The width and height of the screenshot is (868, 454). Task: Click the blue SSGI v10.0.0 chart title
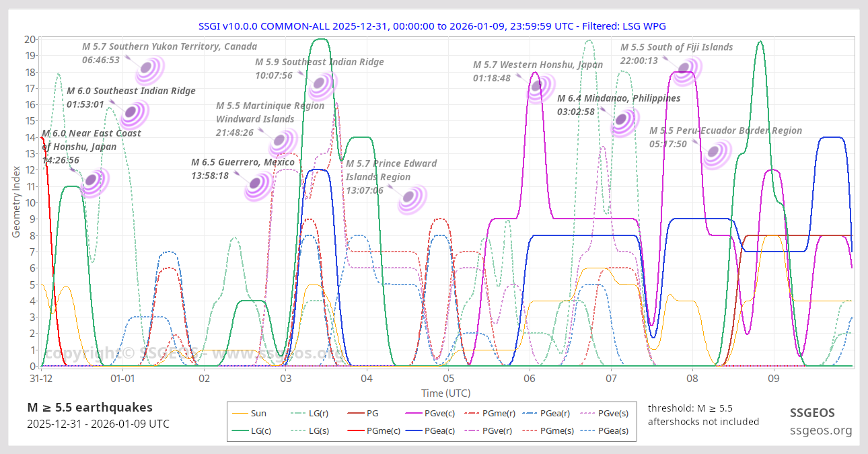coord(432,26)
